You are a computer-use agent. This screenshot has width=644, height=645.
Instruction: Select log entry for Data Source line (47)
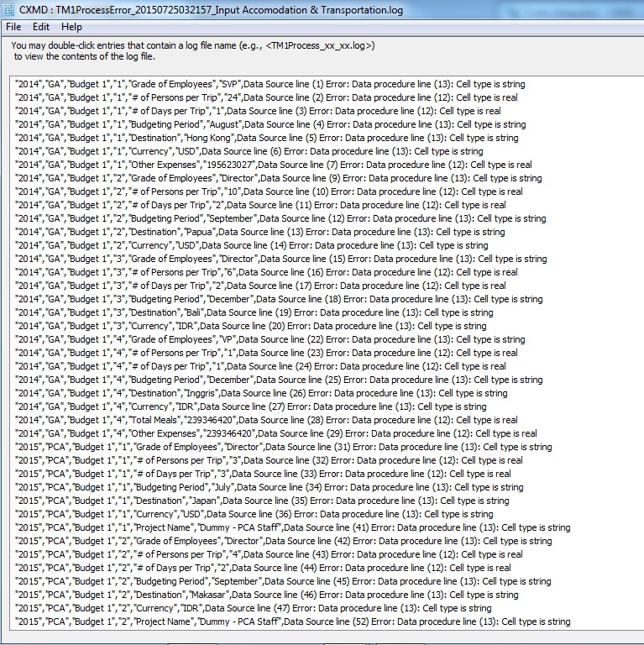(x=254, y=608)
